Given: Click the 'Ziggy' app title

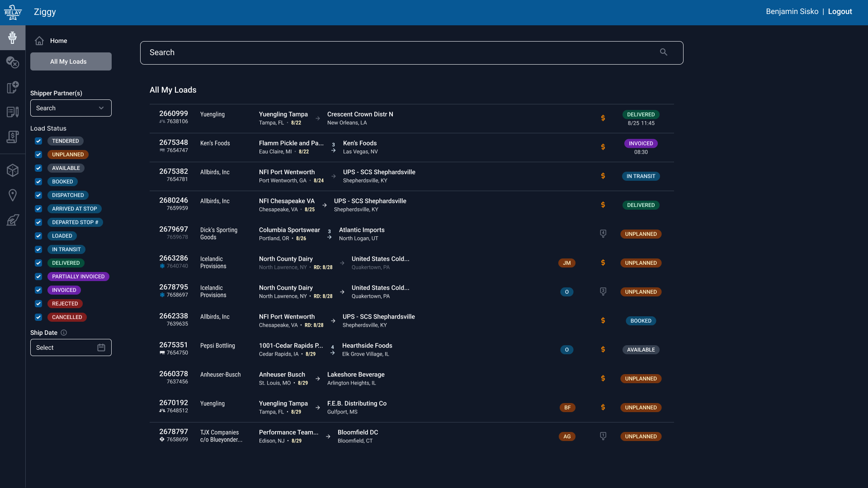Looking at the screenshot, I should point(45,12).
